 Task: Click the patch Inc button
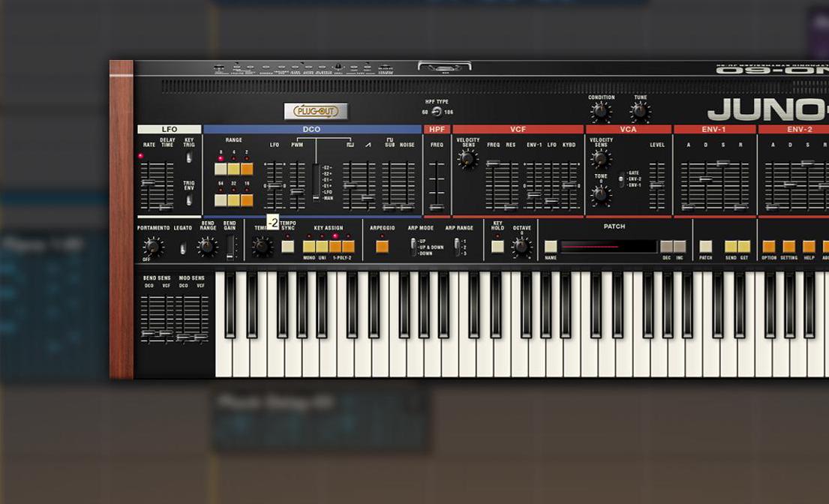click(680, 246)
